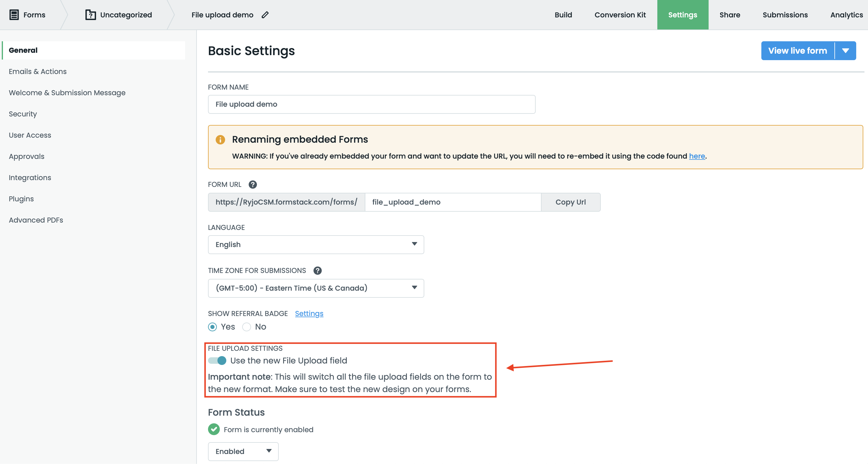
Task: Select Yes for Show Referral Badge
Action: (x=213, y=327)
